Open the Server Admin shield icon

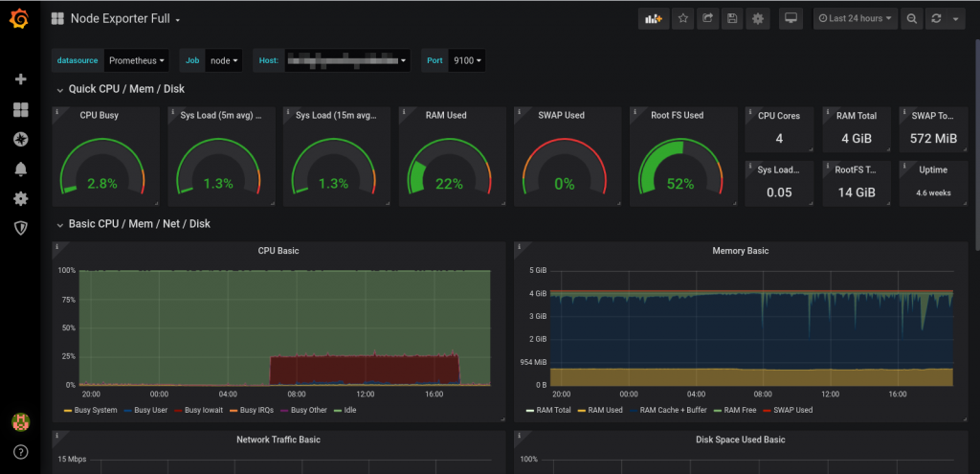pos(20,228)
